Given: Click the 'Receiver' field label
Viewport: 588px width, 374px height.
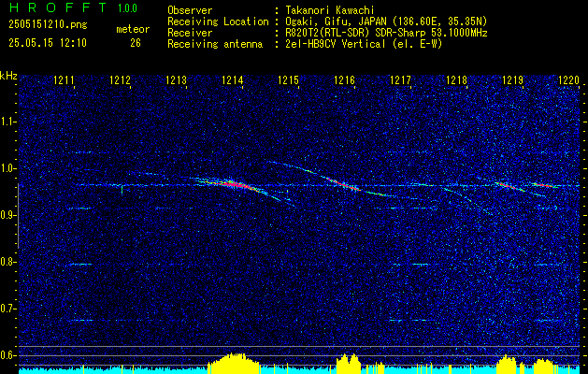Looking at the screenshot, I should (190, 33).
